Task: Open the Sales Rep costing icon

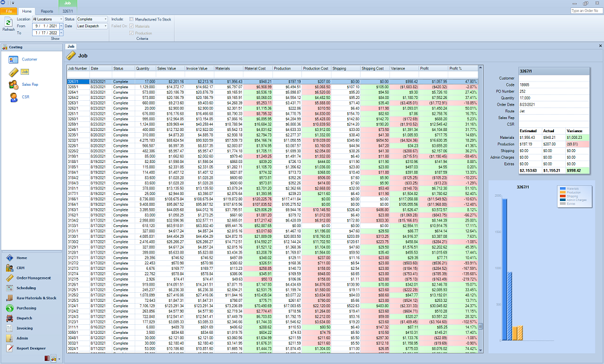Action: tap(13, 85)
